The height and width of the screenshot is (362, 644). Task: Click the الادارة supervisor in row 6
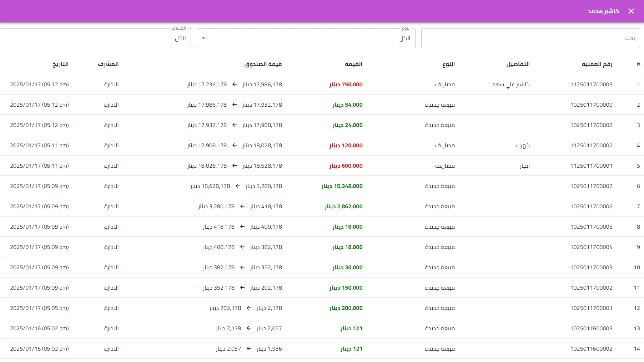(x=111, y=186)
